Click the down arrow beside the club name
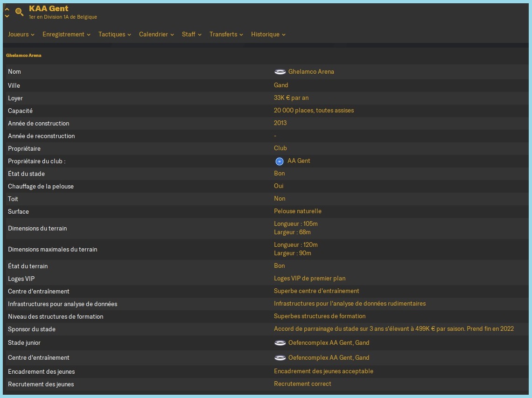Screen dimensions: 532x398 (x=7, y=16)
